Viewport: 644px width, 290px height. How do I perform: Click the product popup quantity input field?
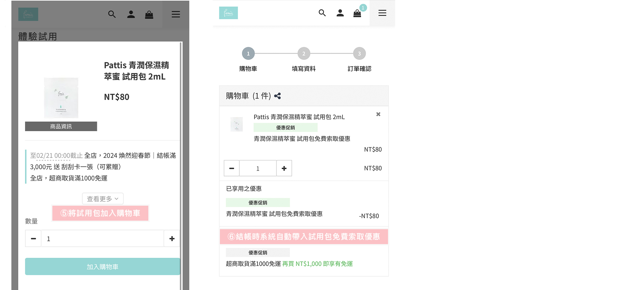[102, 239]
